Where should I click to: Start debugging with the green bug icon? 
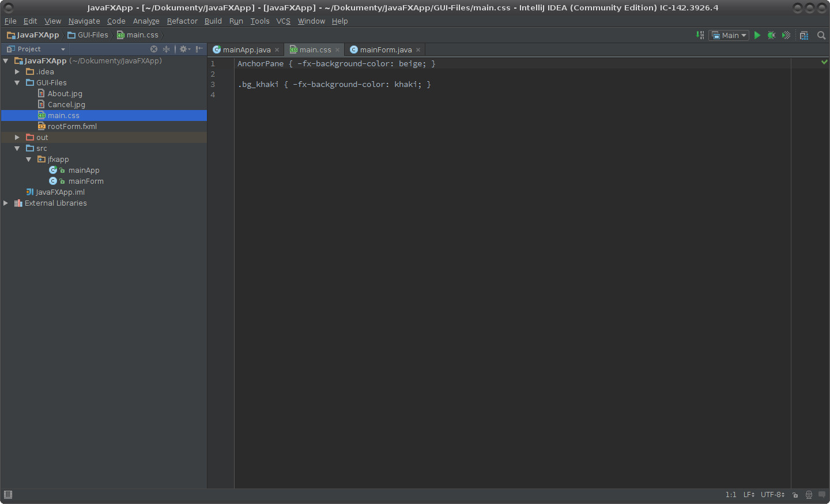coord(771,35)
